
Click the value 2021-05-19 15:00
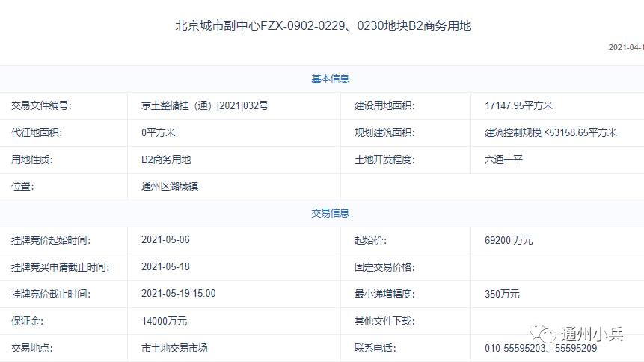[x=178, y=294]
